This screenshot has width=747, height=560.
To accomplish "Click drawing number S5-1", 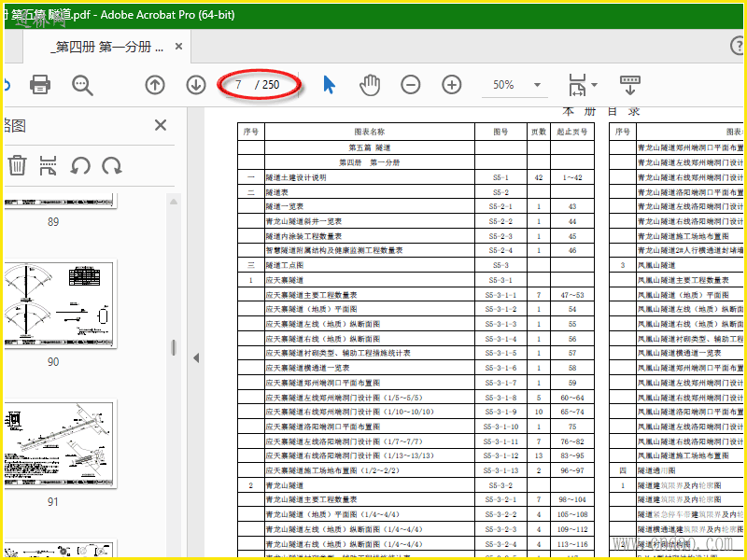I will pos(500,177).
